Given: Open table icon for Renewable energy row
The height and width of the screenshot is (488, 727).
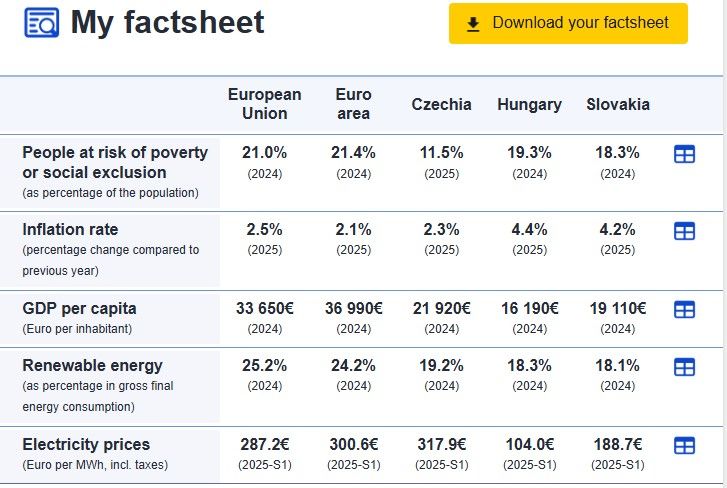Looking at the screenshot, I should pos(684,367).
